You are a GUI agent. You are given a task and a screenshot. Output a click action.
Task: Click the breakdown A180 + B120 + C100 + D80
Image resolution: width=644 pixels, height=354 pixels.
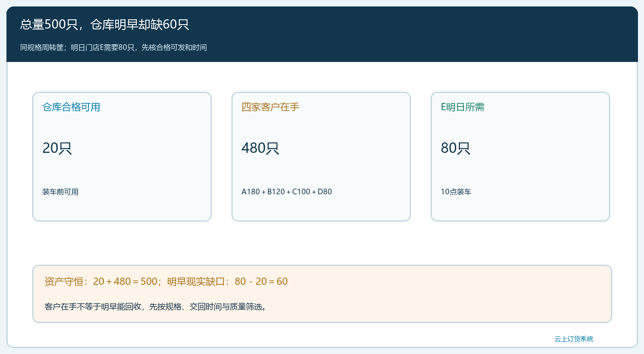point(287,192)
